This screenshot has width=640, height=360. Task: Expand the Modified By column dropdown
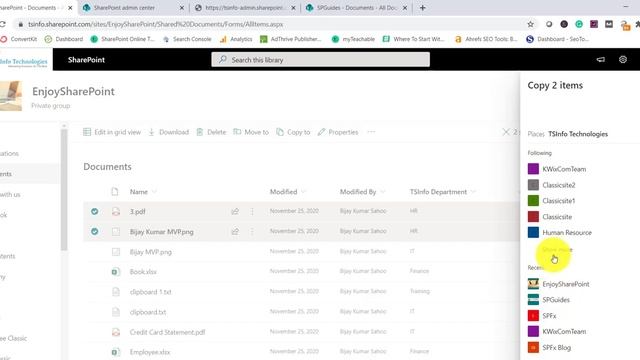coord(382,192)
